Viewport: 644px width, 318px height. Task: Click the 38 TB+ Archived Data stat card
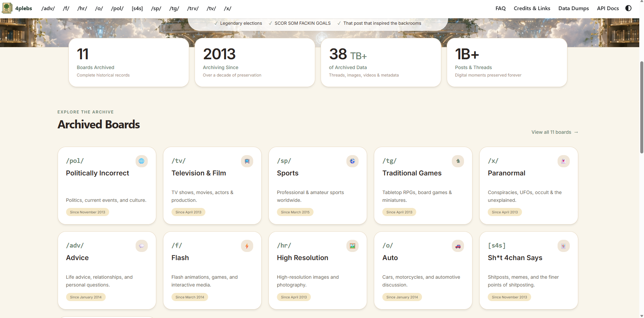point(381,62)
